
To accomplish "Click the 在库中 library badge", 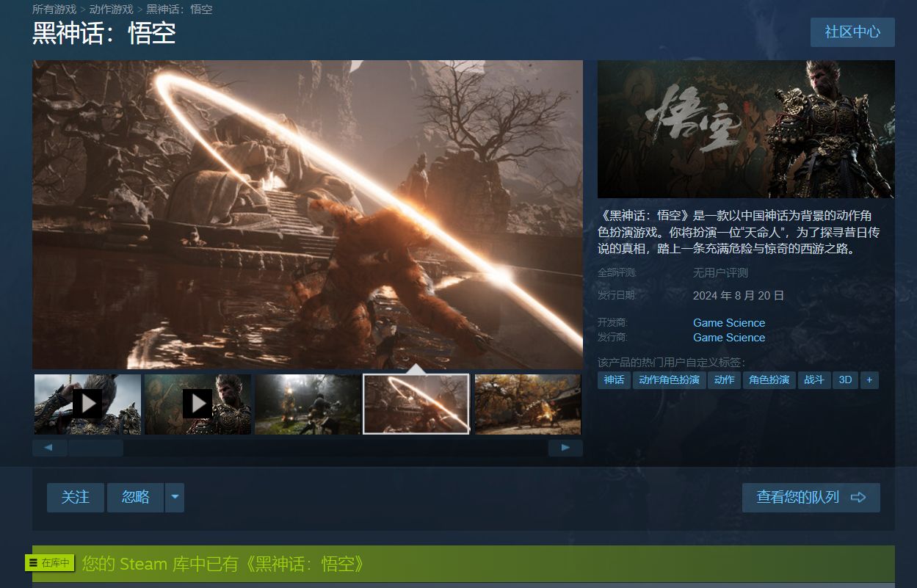I will [x=50, y=563].
